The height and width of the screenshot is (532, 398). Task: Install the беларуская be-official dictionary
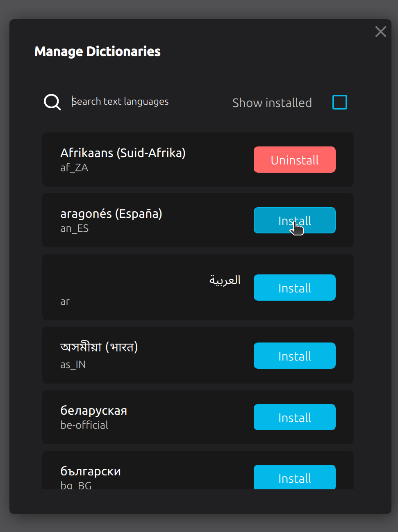pyautogui.click(x=295, y=417)
